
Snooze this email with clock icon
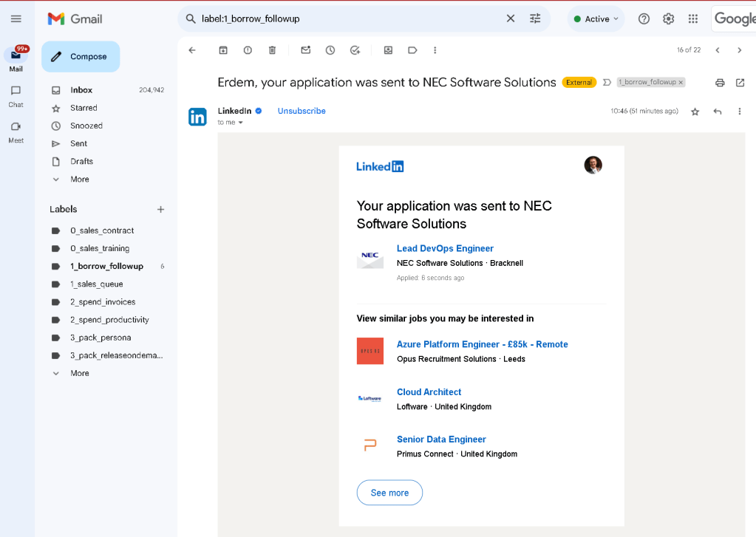(x=330, y=50)
